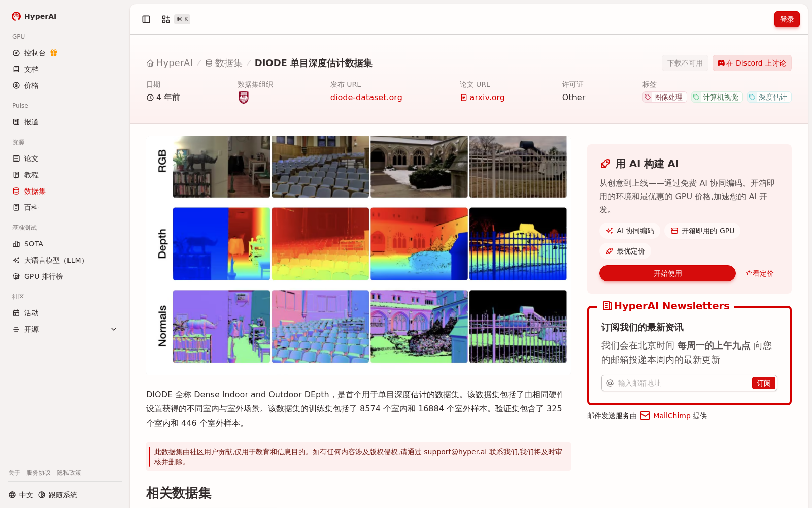Screen dimensions: 812x508
Task: Click the 控制台 dashboard icon
Action: coord(16,53)
